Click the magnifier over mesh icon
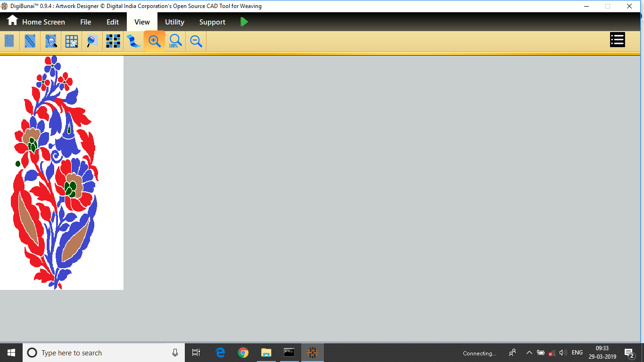 pyautogui.click(x=92, y=41)
